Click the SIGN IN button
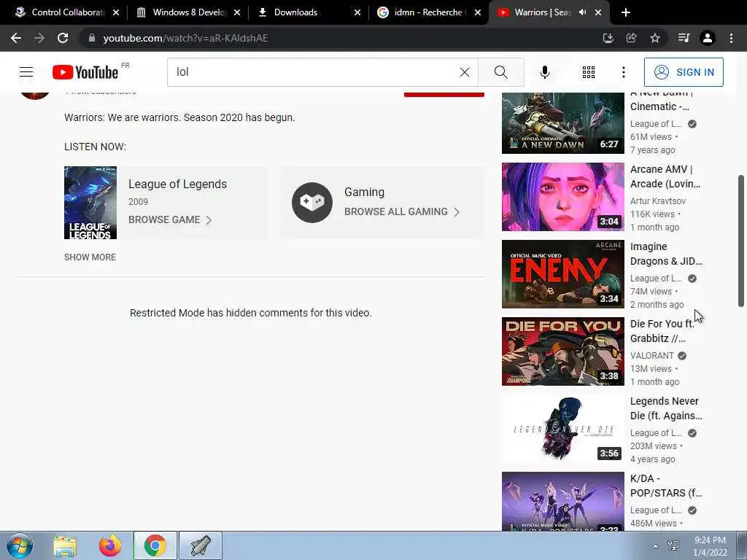Screen dimensions: 747x560 (x=683, y=72)
